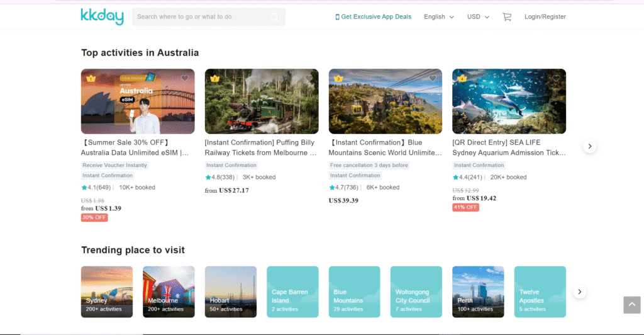Select the Sydney trending place tile
Image resolution: width=644 pixels, height=335 pixels.
107,292
